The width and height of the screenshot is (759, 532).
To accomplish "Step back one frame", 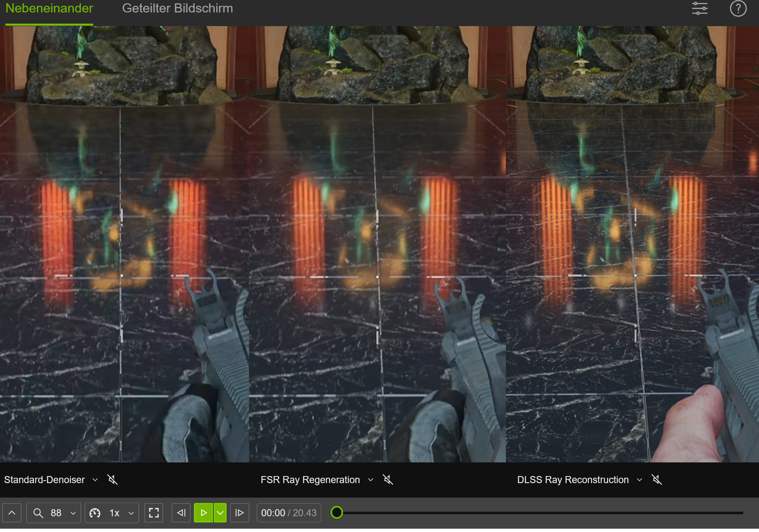I will point(181,513).
